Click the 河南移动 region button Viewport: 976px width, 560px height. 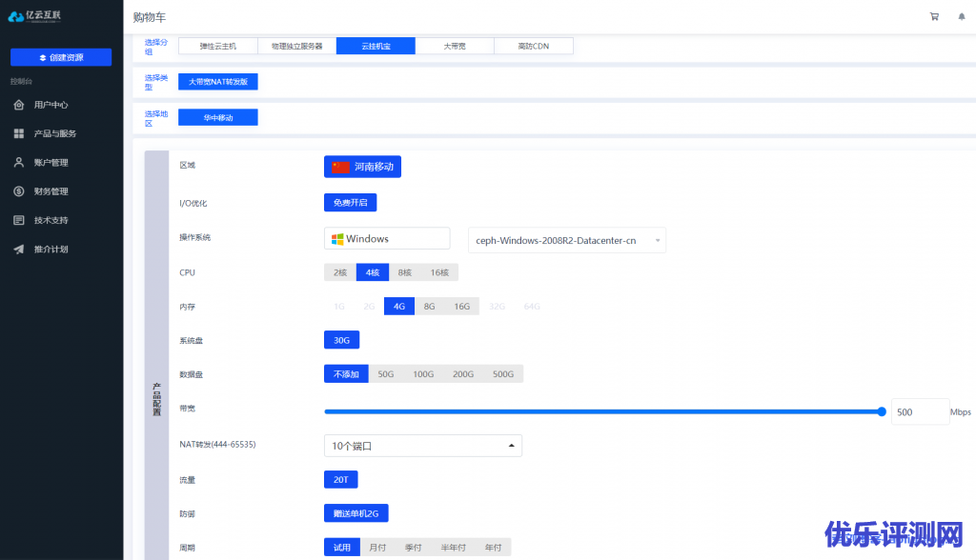pyautogui.click(x=362, y=167)
